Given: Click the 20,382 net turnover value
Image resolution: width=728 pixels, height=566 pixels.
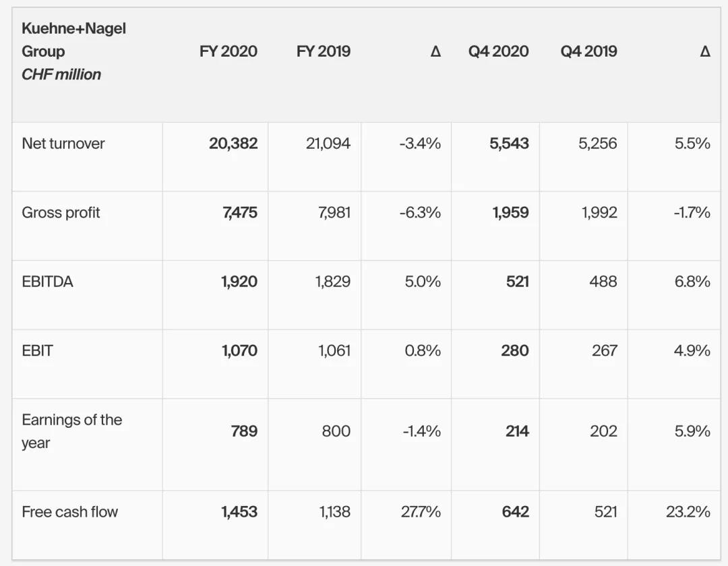Looking at the screenshot, I should (233, 144).
